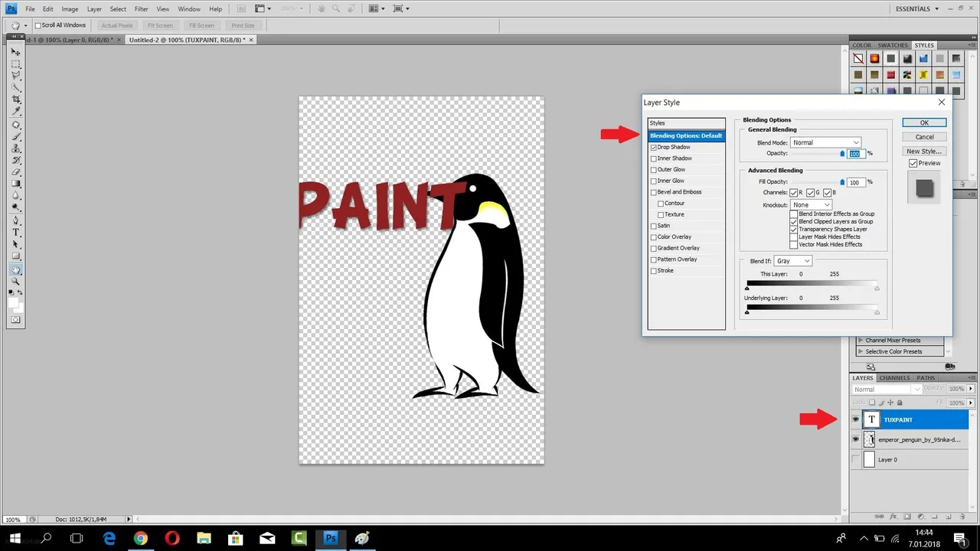Screen dimensions: 980x551
Task: Click the New Style button
Action: [x=924, y=152]
